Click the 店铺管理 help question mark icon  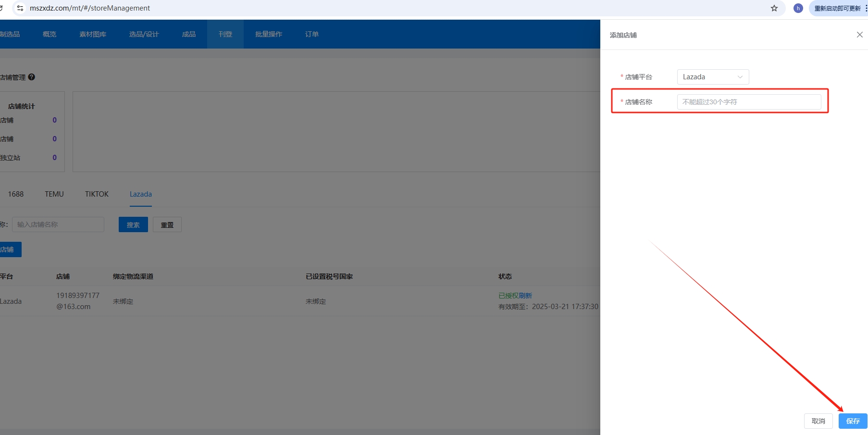(32, 77)
